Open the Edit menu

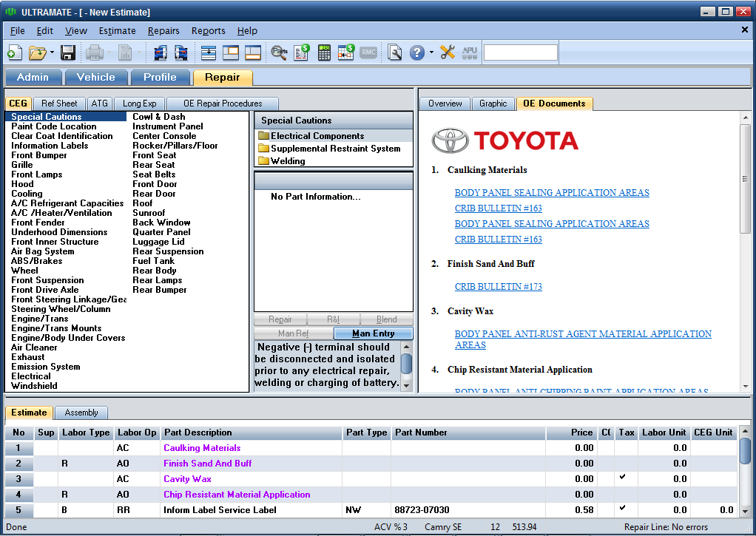[x=45, y=31]
